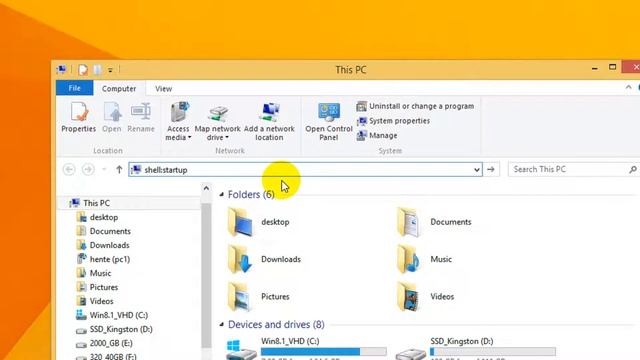Viewport: 640px width, 360px height.
Task: Click the Properties quick access toolbar icon
Action: pyautogui.click(x=83, y=70)
